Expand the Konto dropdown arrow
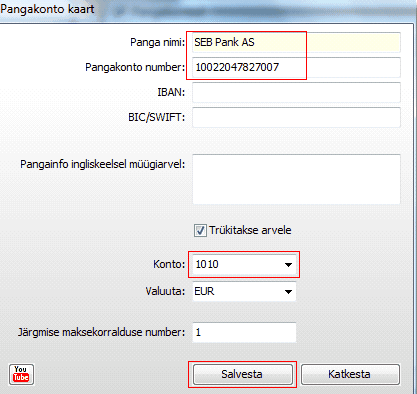Image resolution: width=417 pixels, height=394 pixels. click(288, 265)
